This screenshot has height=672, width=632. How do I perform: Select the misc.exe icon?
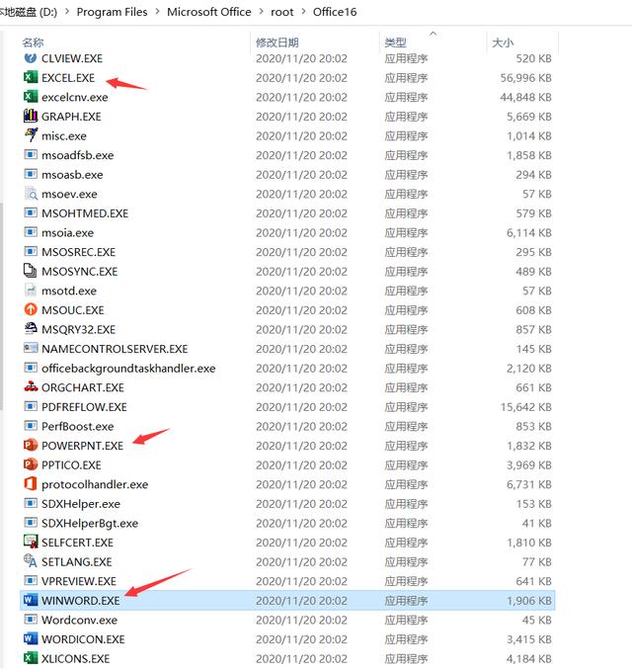(x=31, y=135)
